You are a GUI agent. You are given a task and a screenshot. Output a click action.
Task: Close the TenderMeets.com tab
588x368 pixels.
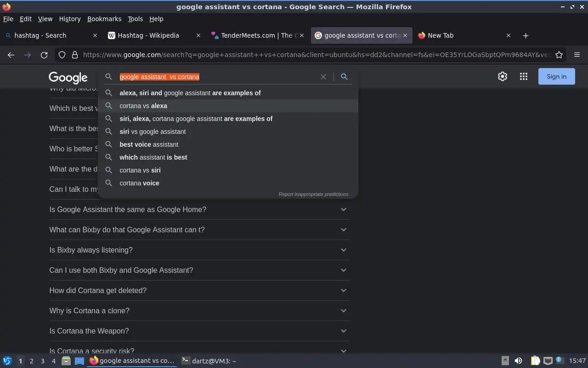tap(302, 35)
